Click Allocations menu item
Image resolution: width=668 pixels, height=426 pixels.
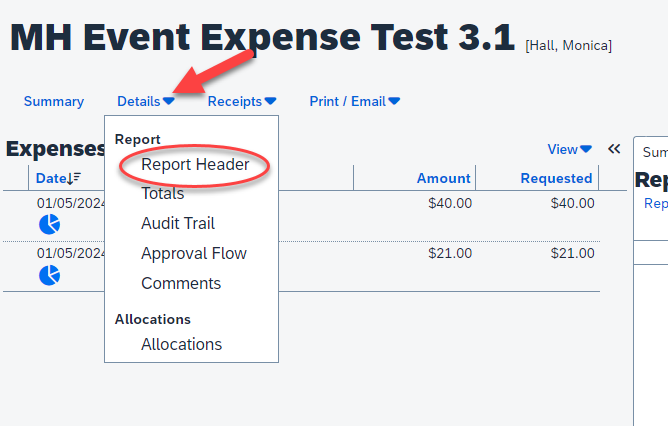tap(181, 344)
